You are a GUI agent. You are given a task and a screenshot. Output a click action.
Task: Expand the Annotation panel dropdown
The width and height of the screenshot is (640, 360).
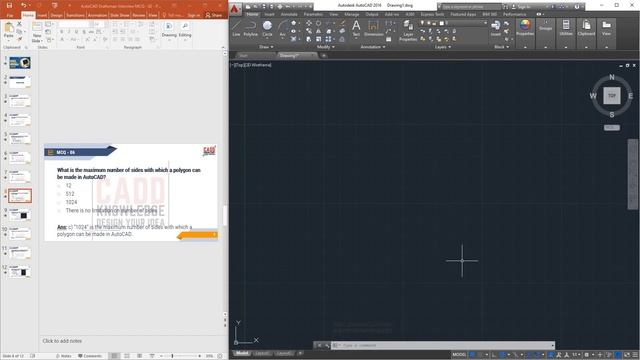pyautogui.click(x=373, y=47)
